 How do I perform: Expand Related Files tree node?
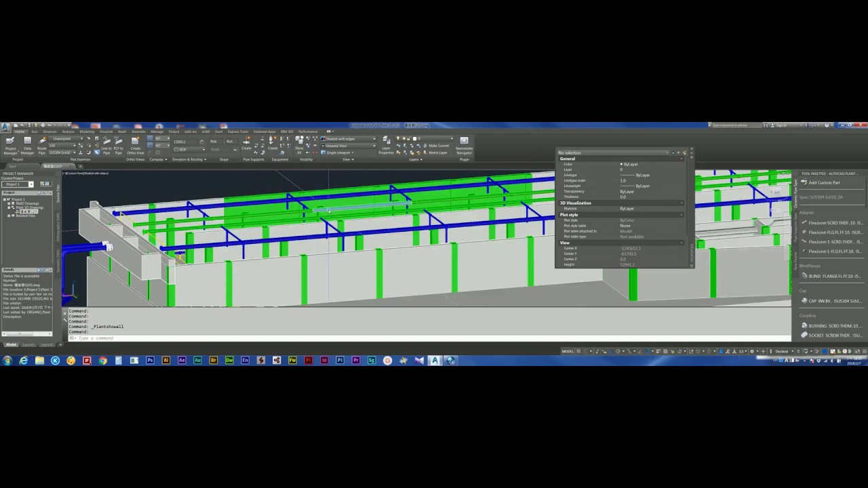(x=9, y=216)
